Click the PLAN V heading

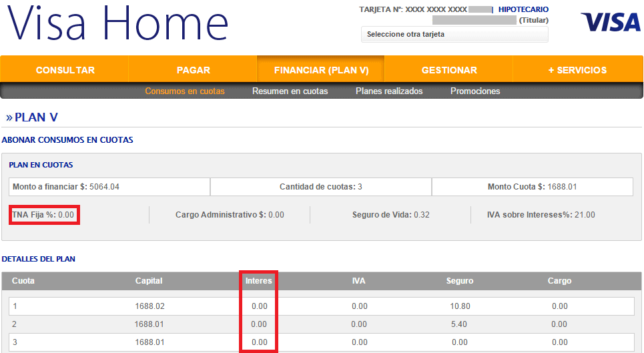36,117
